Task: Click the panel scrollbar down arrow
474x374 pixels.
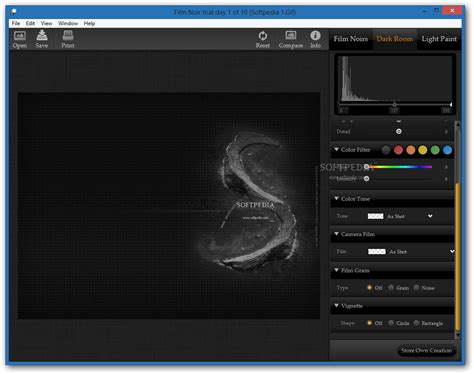Action: (x=458, y=335)
